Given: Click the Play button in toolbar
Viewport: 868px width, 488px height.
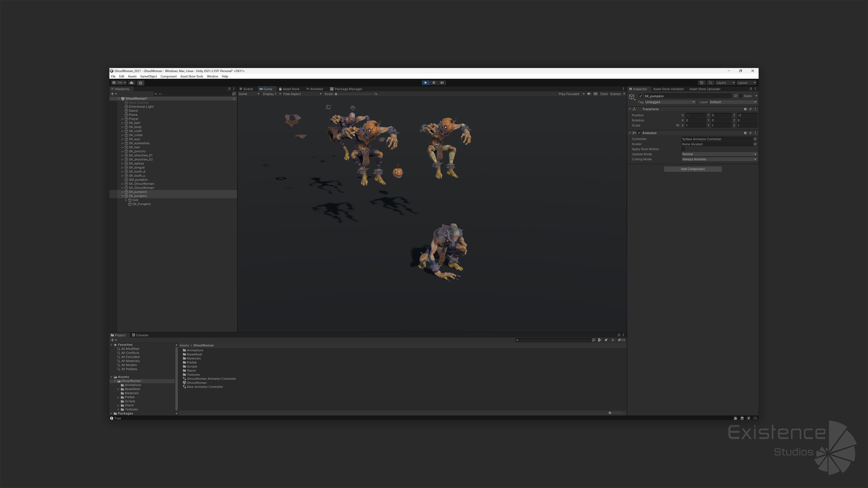Looking at the screenshot, I should (x=425, y=82).
